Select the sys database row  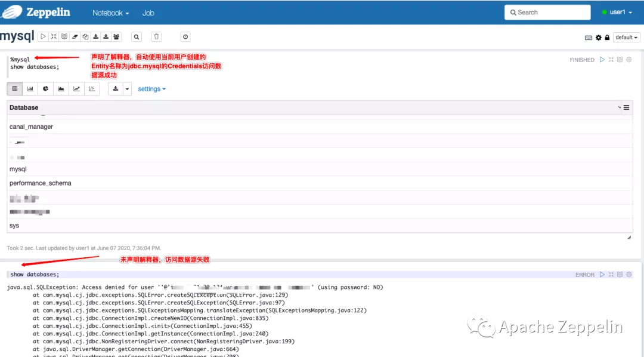tap(320, 226)
